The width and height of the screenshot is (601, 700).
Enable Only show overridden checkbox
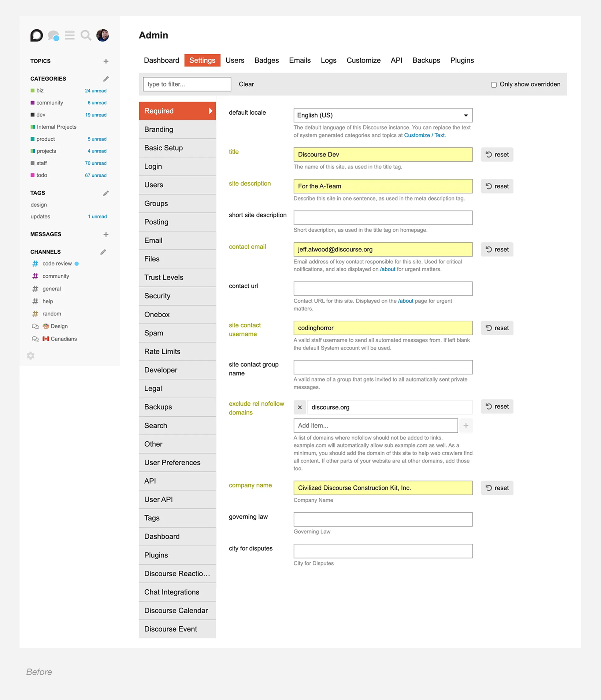coord(494,85)
